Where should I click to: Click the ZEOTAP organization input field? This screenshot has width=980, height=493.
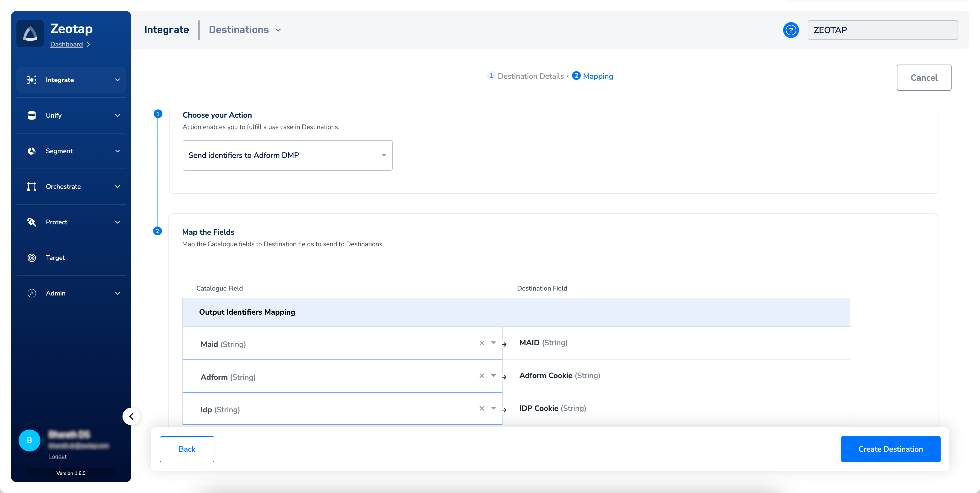[882, 30]
